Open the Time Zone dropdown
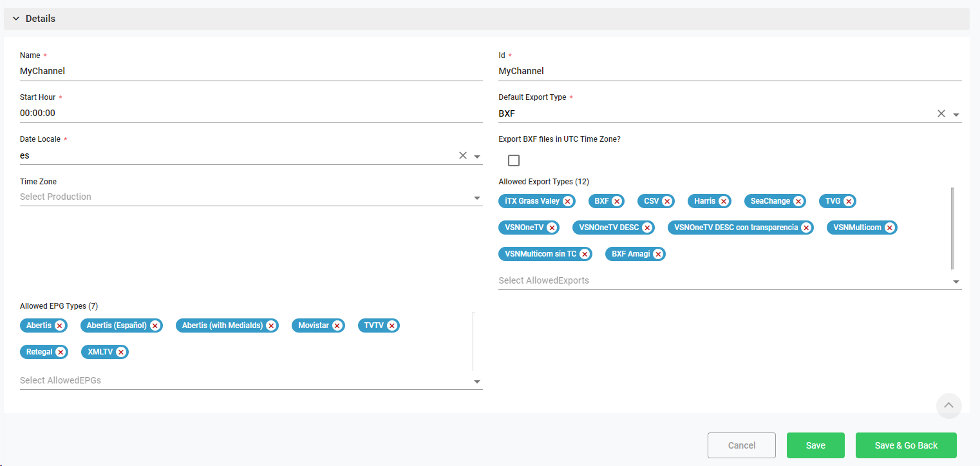 pyautogui.click(x=477, y=198)
